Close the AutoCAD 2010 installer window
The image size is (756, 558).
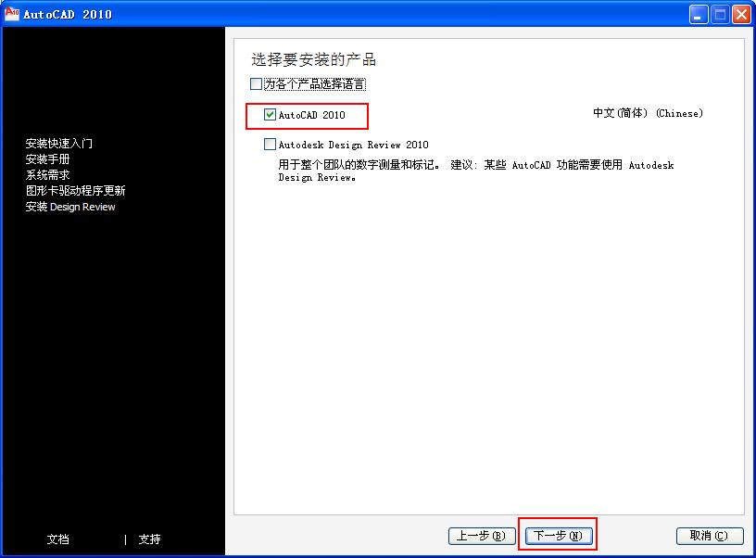[x=741, y=15]
